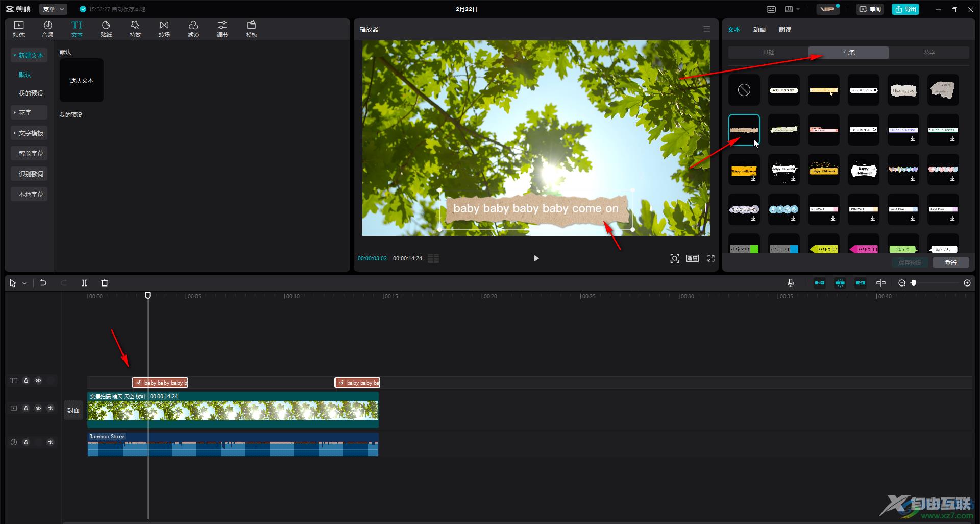
Task: Open the 滤镜 filters panel
Action: [x=193, y=29]
